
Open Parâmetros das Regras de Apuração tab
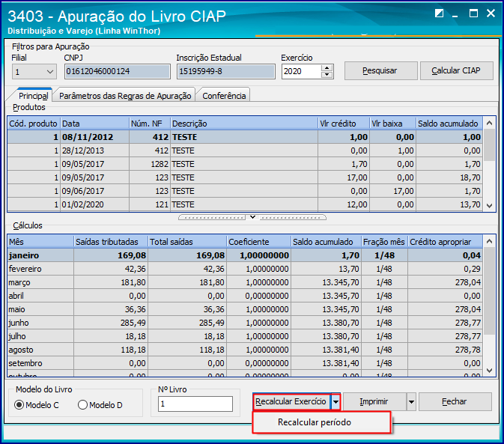click(125, 96)
